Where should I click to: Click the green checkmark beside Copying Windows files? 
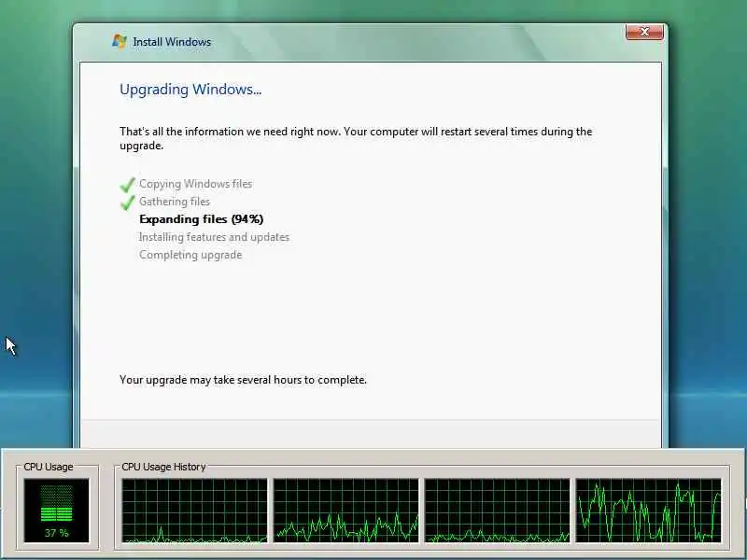point(127,184)
